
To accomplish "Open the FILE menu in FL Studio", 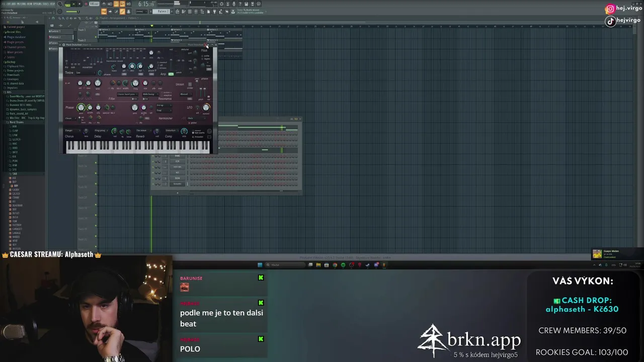I will click(3, 4).
